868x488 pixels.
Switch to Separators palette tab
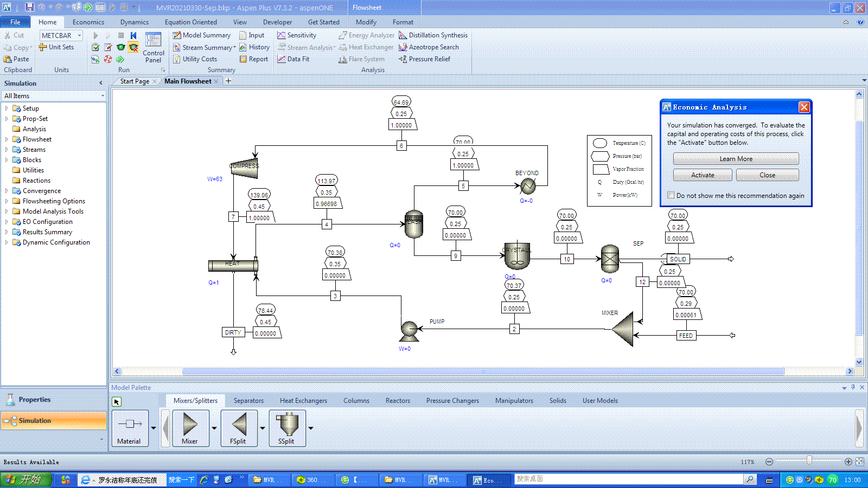248,401
